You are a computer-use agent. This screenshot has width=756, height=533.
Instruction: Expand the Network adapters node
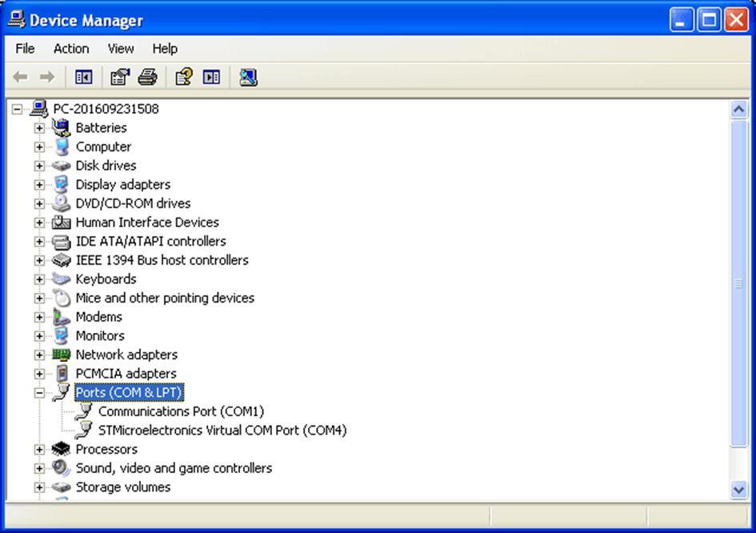pos(39,355)
